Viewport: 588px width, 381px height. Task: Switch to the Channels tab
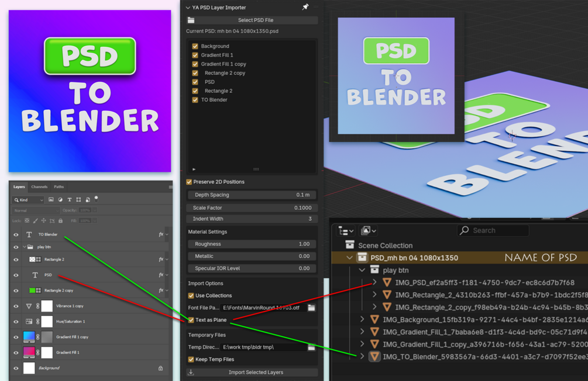[x=39, y=186]
